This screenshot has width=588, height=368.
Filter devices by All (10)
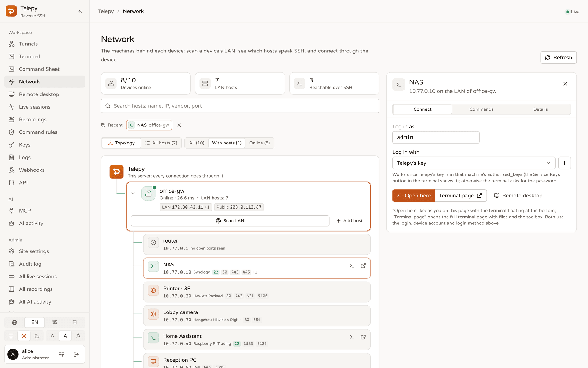197,143
